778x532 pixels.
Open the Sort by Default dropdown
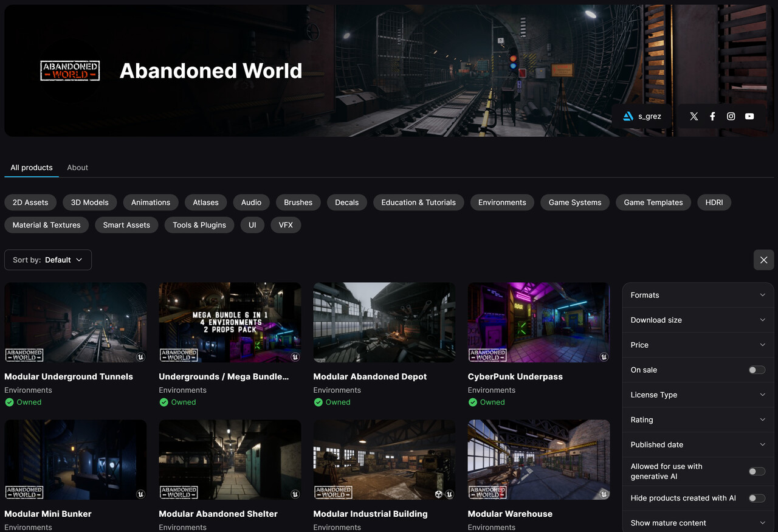point(48,260)
